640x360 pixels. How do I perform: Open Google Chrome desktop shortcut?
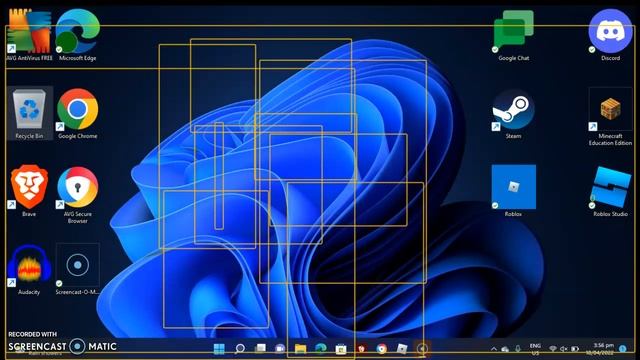(78, 113)
